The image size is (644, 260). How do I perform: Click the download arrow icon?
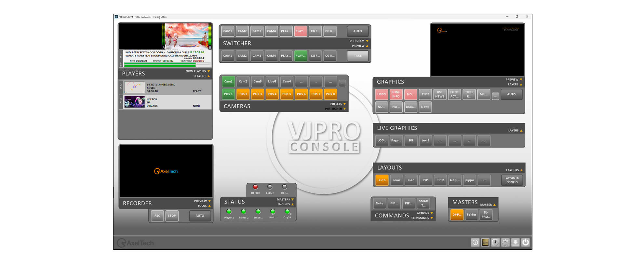(x=516, y=242)
